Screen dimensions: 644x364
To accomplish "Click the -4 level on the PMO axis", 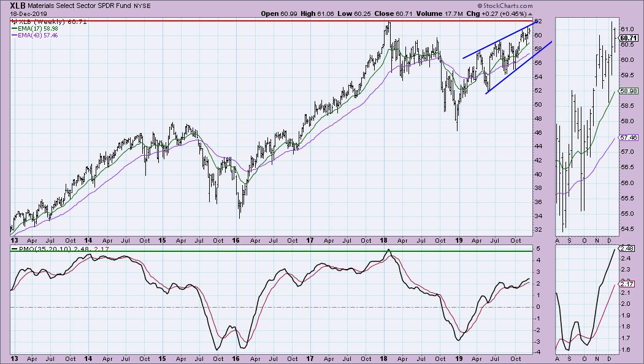I will click(537, 352).
